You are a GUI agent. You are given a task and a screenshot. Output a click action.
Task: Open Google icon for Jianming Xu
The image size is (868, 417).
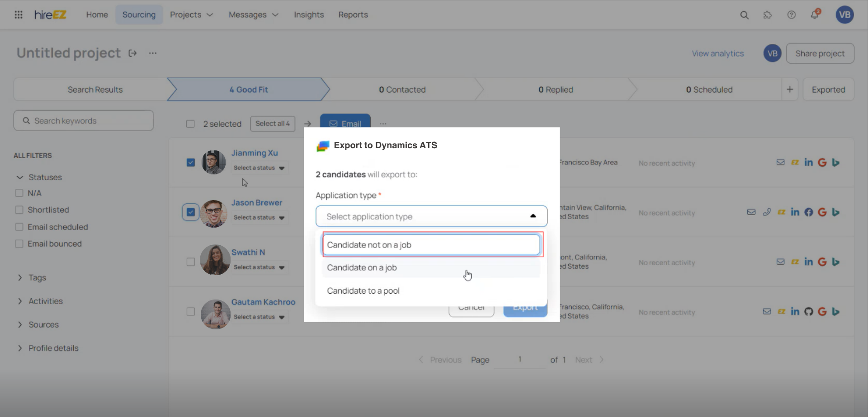pos(822,162)
